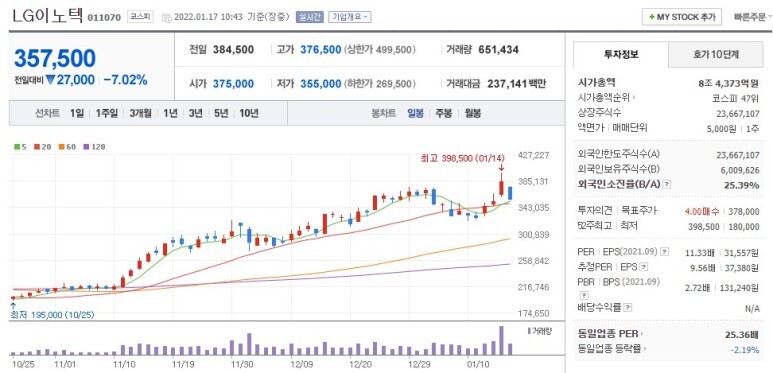Click the MY STOCK 추가 button
Image resolution: width=773 pixels, height=373 pixels.
pos(682,17)
